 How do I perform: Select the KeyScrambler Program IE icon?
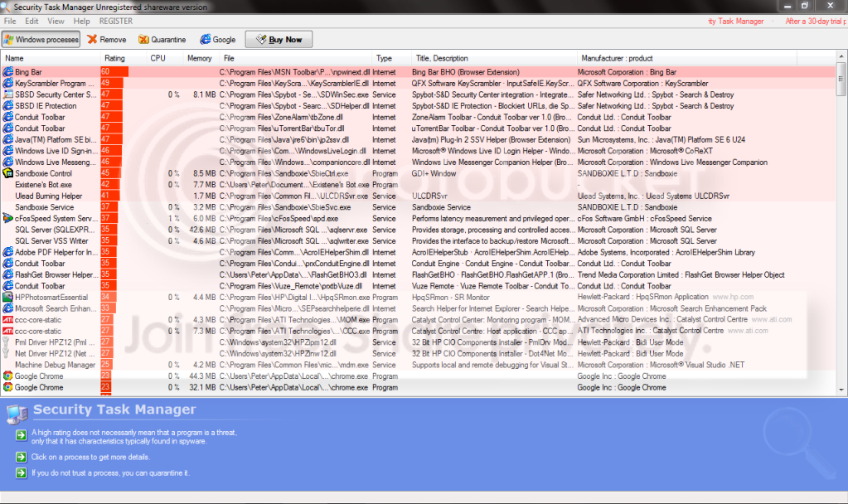(8, 83)
